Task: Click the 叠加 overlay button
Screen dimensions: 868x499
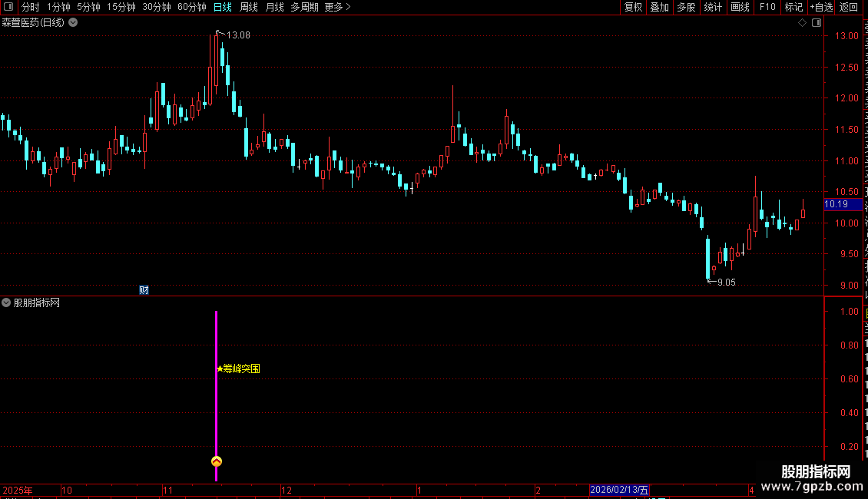Action: click(659, 7)
